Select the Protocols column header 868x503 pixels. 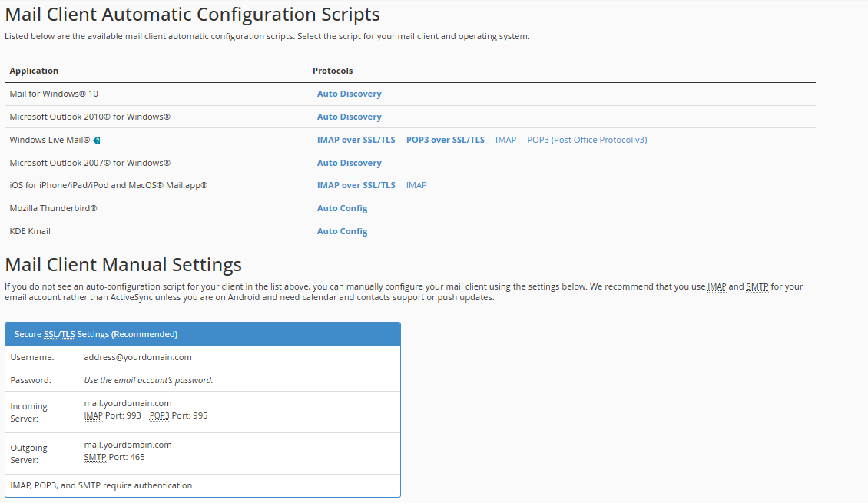pos(333,71)
